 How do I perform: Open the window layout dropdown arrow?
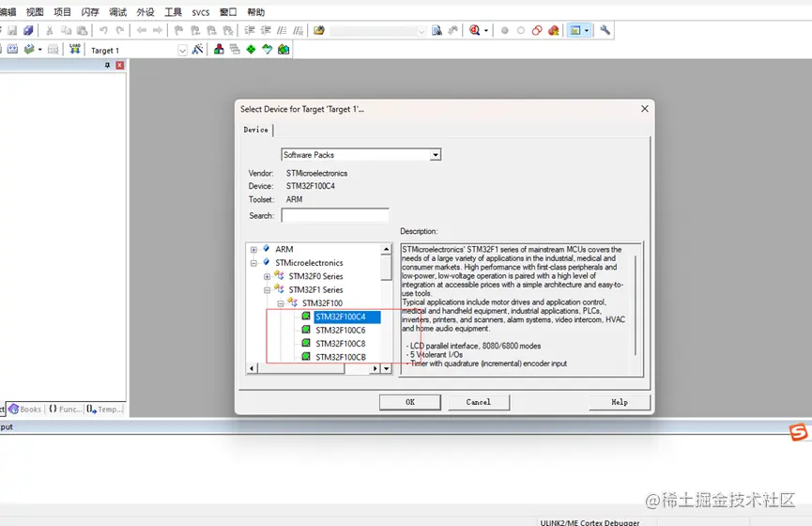coord(587,31)
